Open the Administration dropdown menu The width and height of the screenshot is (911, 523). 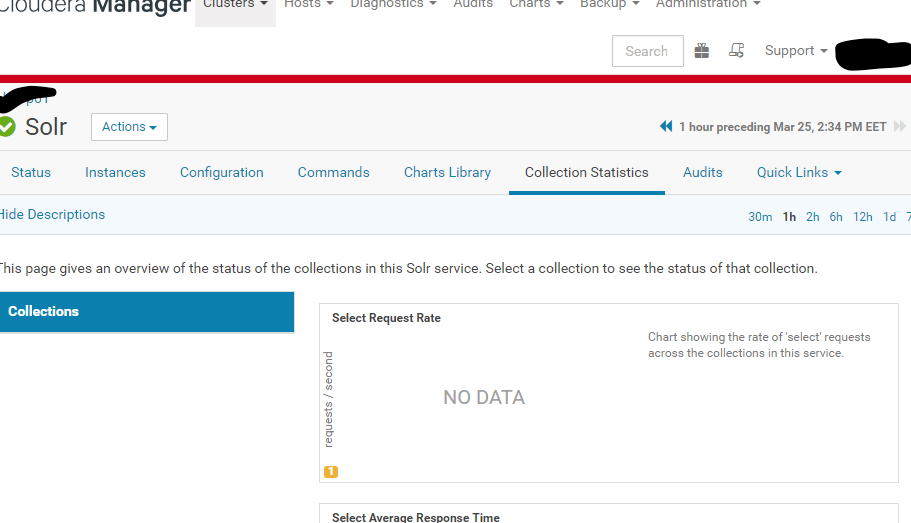point(708,5)
